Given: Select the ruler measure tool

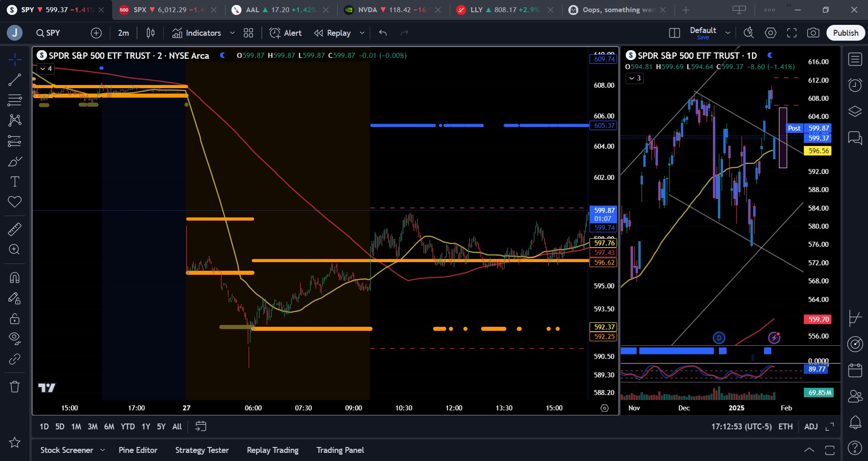Looking at the screenshot, I should tap(14, 229).
